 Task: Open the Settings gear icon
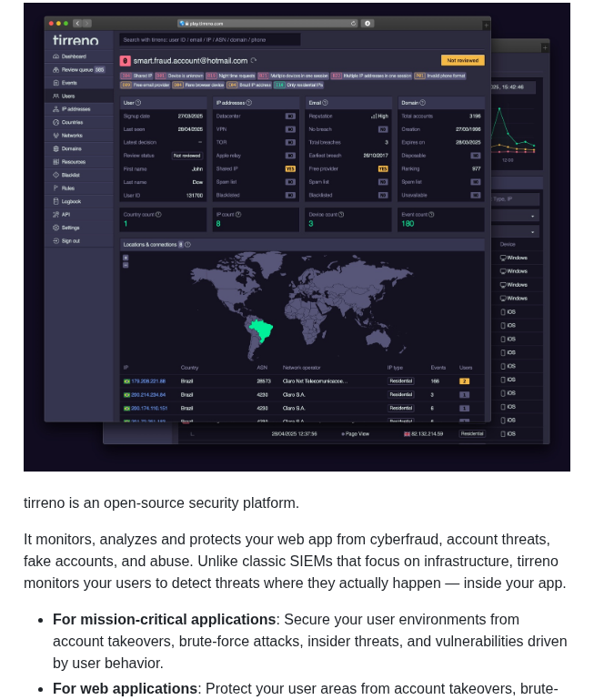coord(55,228)
